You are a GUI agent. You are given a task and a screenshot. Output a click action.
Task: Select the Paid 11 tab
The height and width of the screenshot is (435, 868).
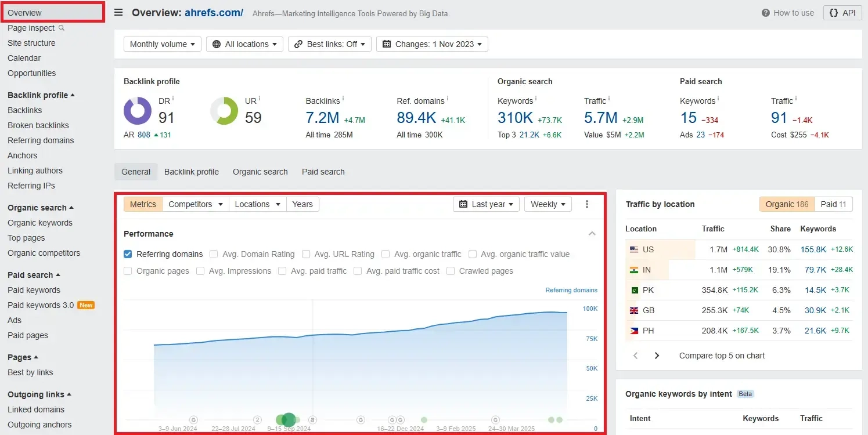click(x=833, y=204)
